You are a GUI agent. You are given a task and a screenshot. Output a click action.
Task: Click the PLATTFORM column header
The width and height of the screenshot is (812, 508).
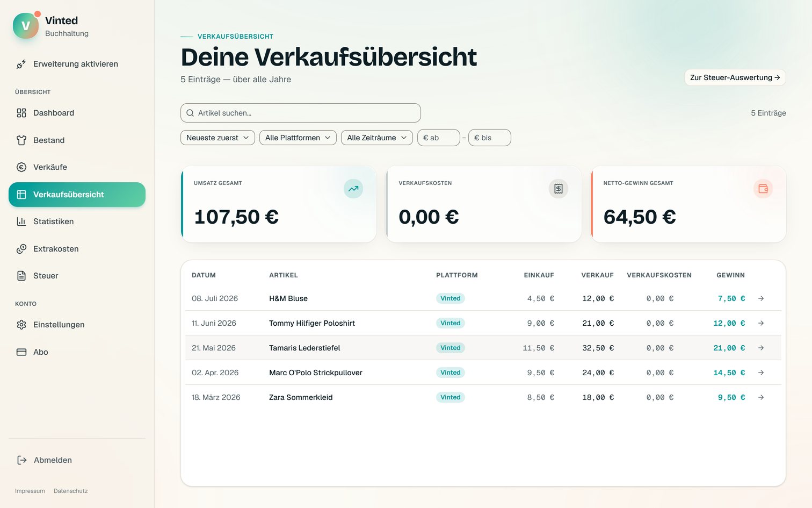click(457, 275)
